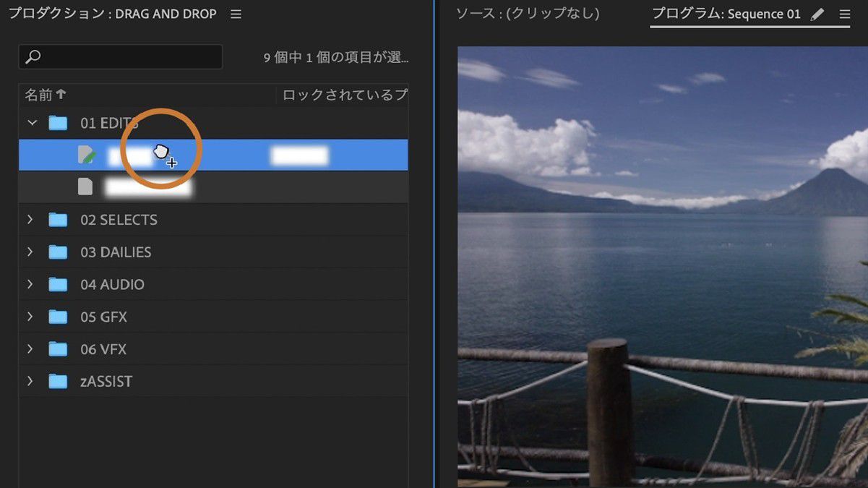868x488 pixels.
Task: Click the 9 個中 1 個の項目が選 status text
Action: [x=336, y=58]
